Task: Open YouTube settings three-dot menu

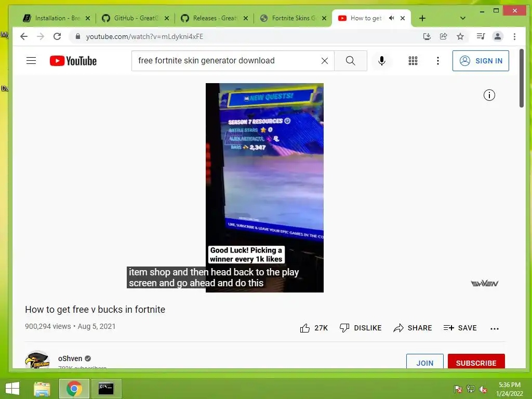Action: click(438, 61)
